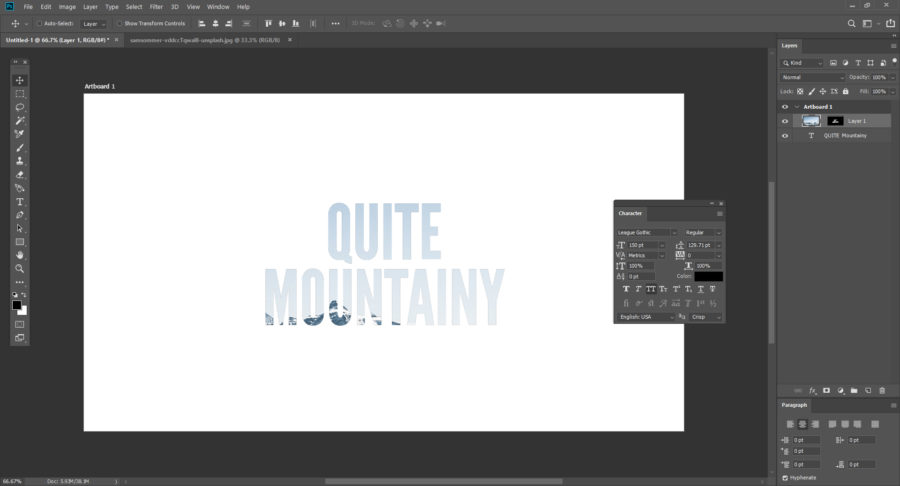
Task: Toggle Underline style in Character panel
Action: [700, 289]
